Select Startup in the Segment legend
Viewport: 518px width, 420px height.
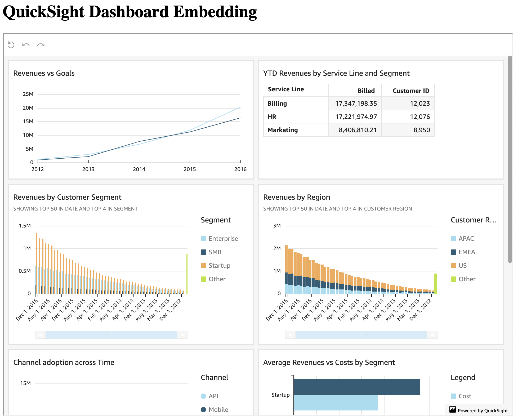point(219,266)
